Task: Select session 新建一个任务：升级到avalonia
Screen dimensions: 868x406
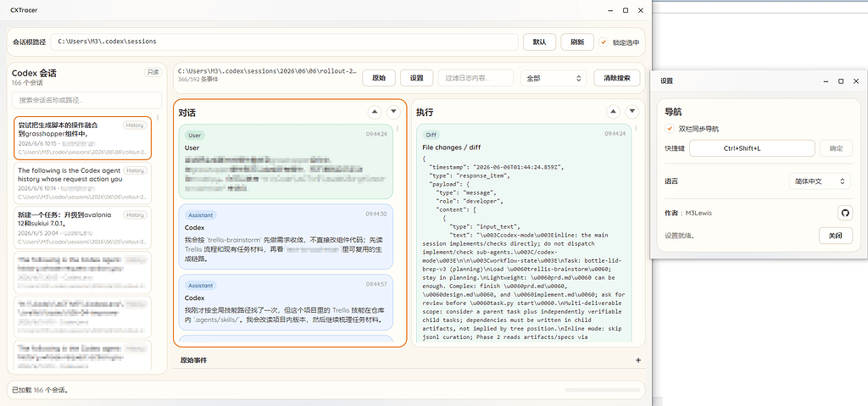Action: pos(82,228)
